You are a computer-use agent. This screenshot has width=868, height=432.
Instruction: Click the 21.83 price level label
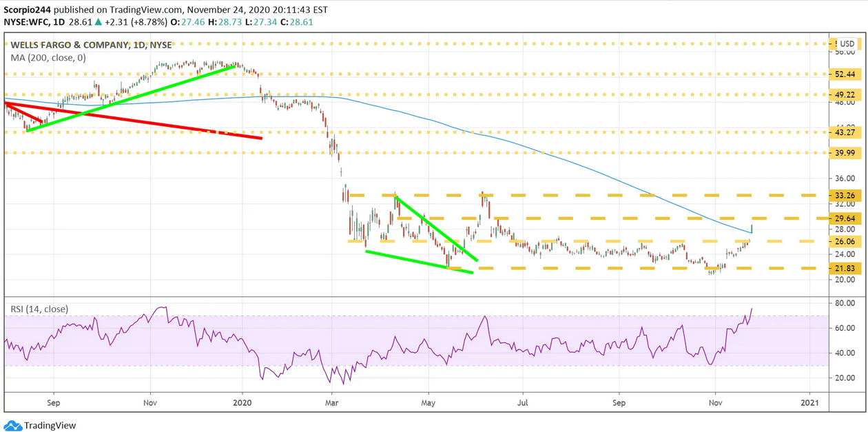845,268
